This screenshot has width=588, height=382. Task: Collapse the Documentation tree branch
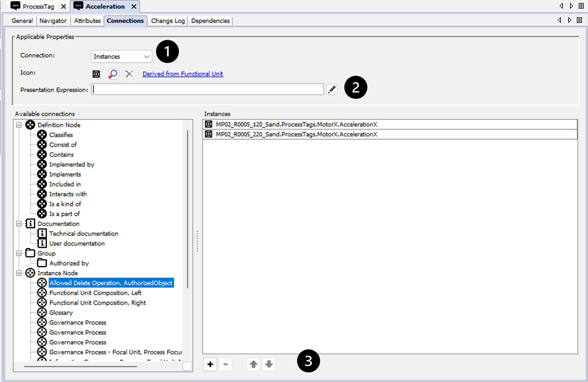click(x=19, y=224)
